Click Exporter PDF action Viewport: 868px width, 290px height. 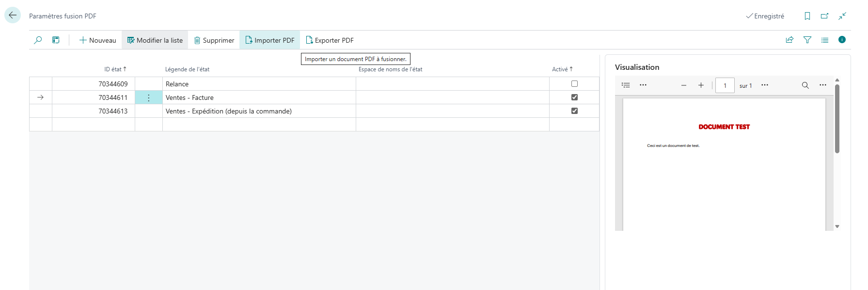[x=330, y=40]
